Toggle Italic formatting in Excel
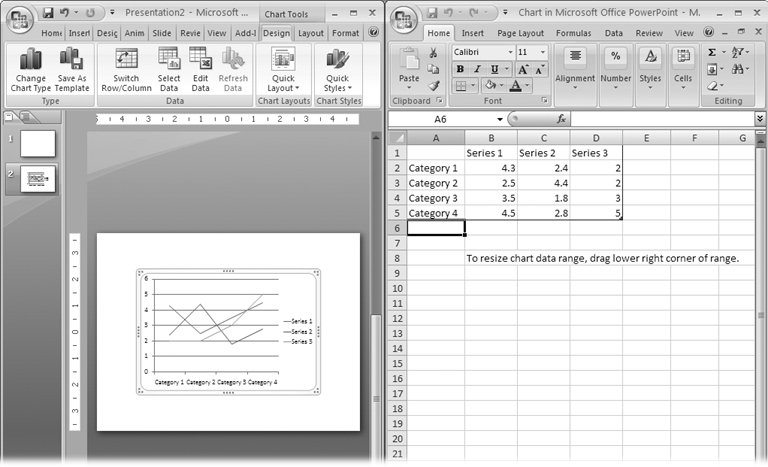 click(x=477, y=69)
